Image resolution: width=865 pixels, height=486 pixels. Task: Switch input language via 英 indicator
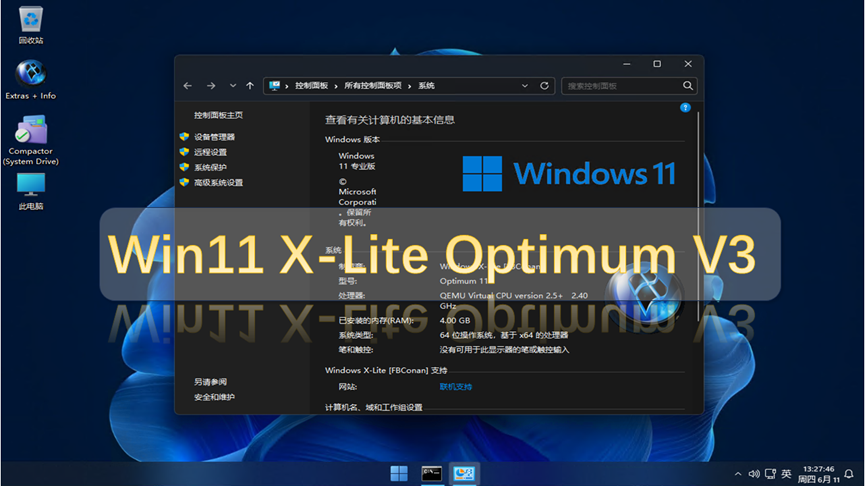786,474
